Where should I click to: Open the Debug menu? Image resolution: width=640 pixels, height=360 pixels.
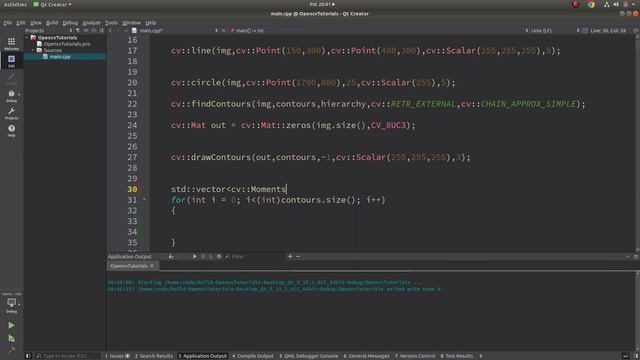click(x=70, y=23)
